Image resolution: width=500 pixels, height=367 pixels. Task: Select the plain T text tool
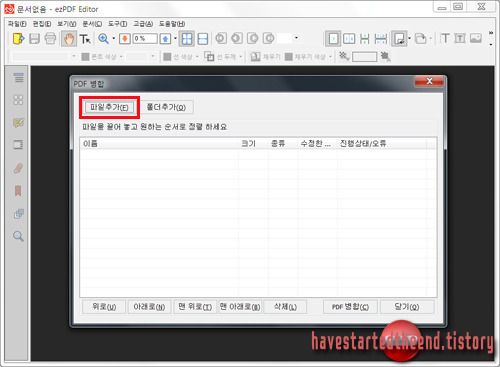click(445, 38)
